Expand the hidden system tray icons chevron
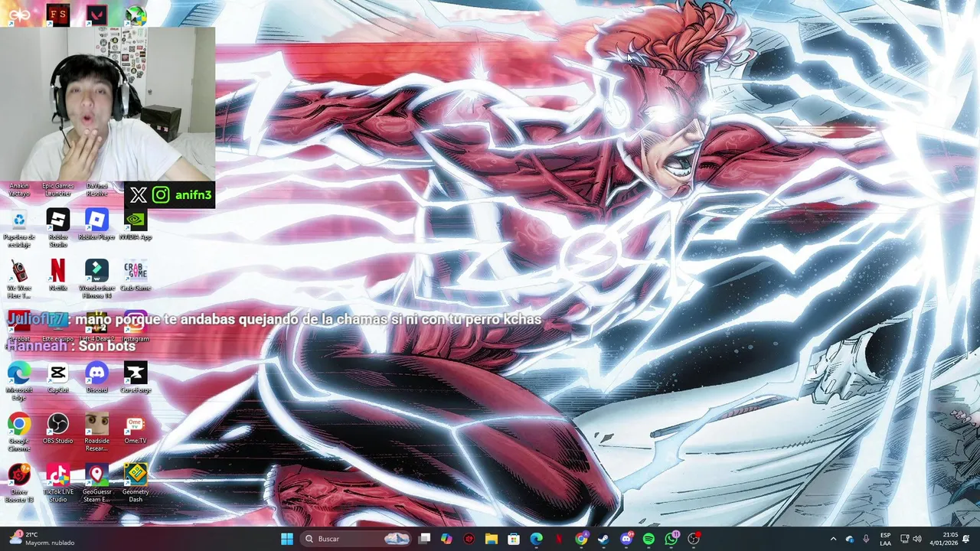980x551 pixels. point(833,539)
